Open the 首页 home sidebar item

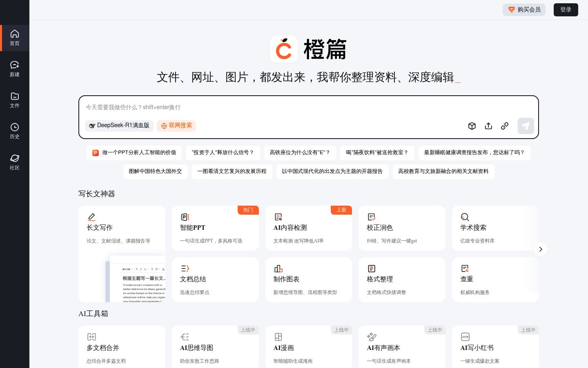pos(15,38)
